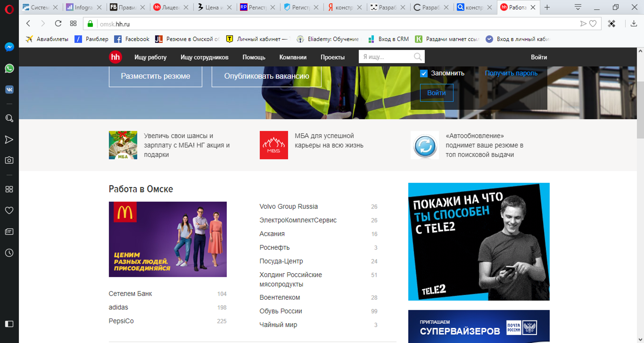This screenshot has height=343, width=644.
Task: Open McDonald's banner image
Action: tap(168, 239)
